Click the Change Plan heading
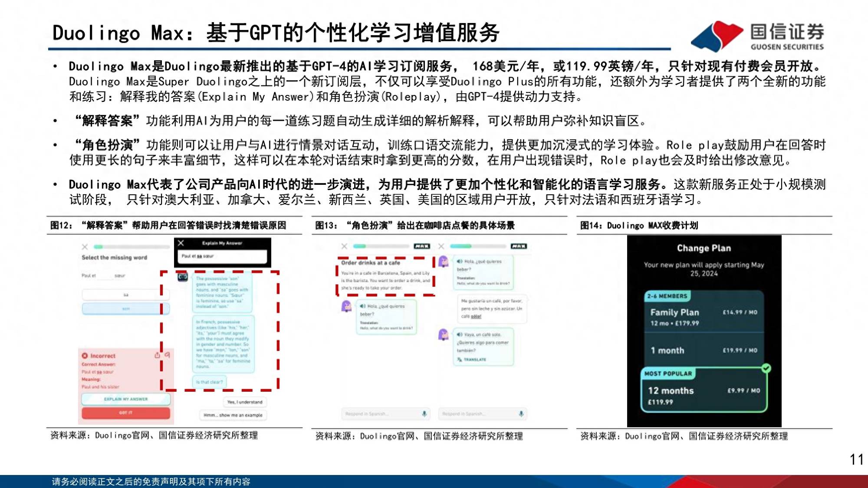 click(x=704, y=248)
